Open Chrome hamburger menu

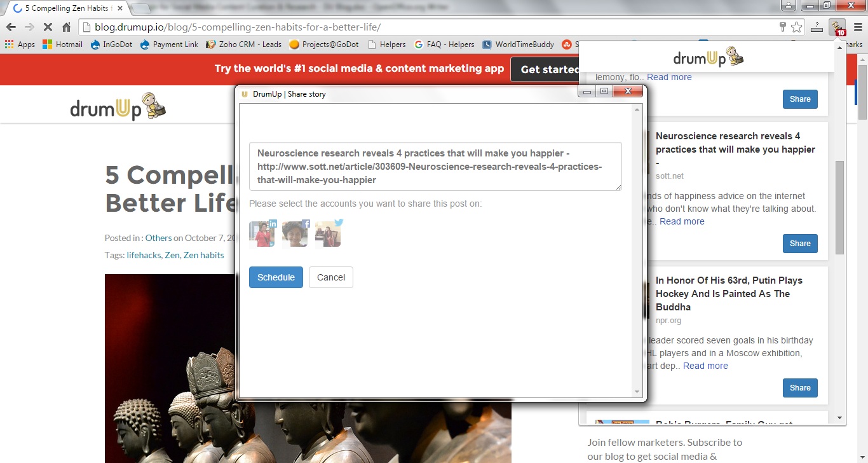(x=857, y=27)
